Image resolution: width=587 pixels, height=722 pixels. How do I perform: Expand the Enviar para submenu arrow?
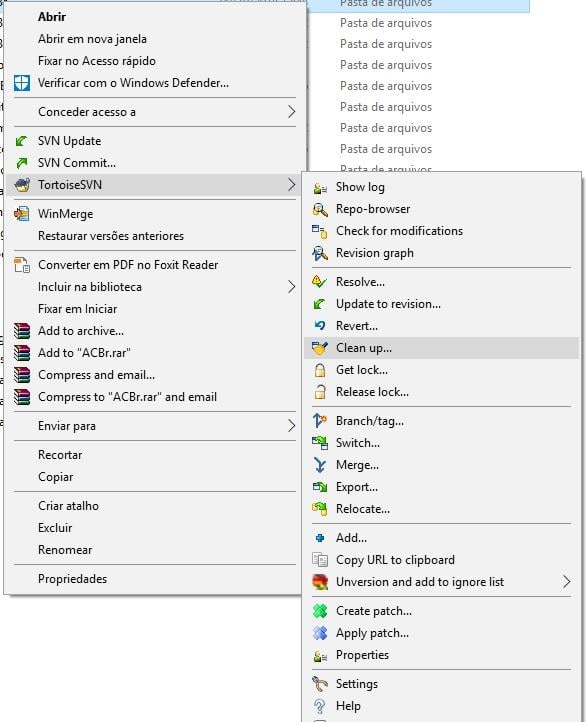(x=291, y=426)
